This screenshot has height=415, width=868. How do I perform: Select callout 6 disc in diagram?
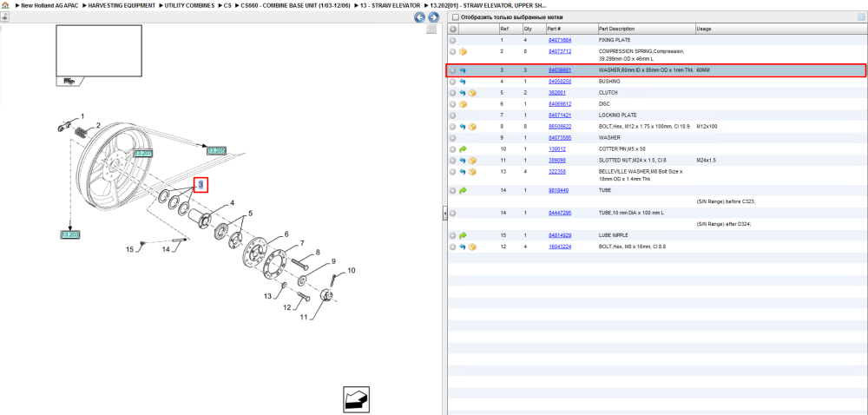286,234
